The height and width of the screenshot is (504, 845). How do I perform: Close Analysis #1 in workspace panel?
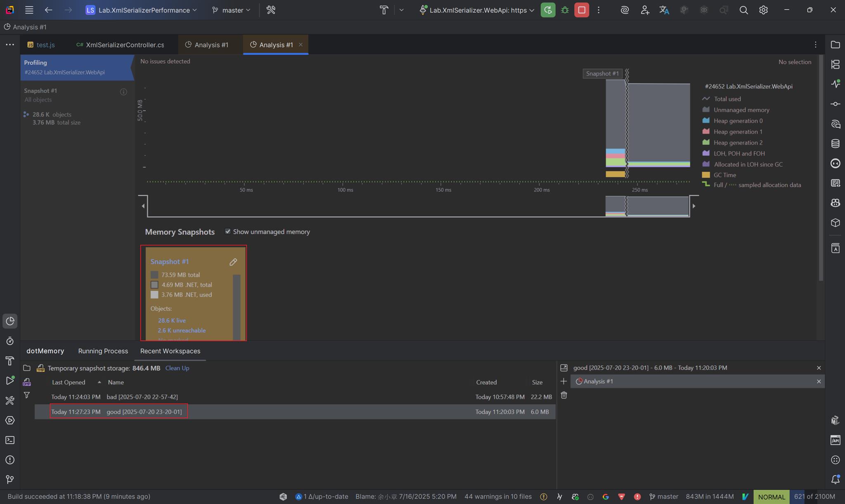tap(819, 382)
